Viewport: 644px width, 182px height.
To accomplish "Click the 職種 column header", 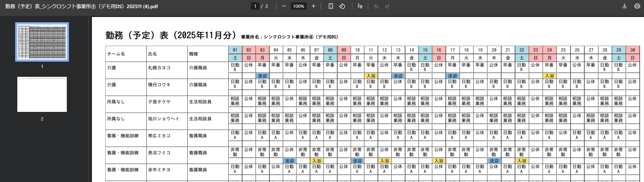I will coord(194,54).
